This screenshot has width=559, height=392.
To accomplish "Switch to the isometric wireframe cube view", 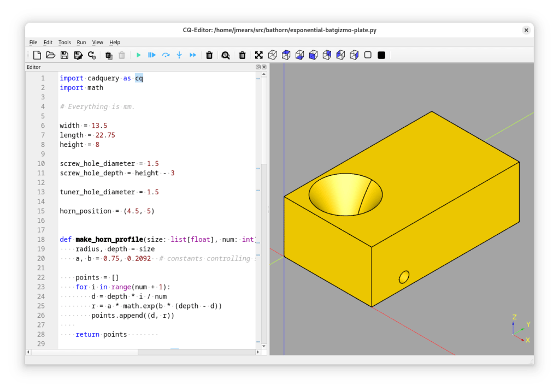I will (x=272, y=55).
